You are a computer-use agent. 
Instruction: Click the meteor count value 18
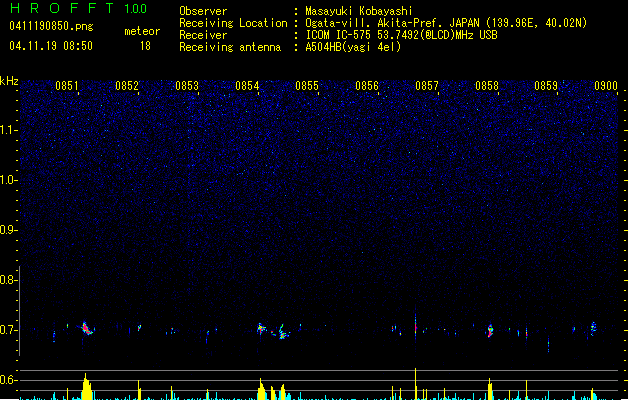[x=145, y=46]
